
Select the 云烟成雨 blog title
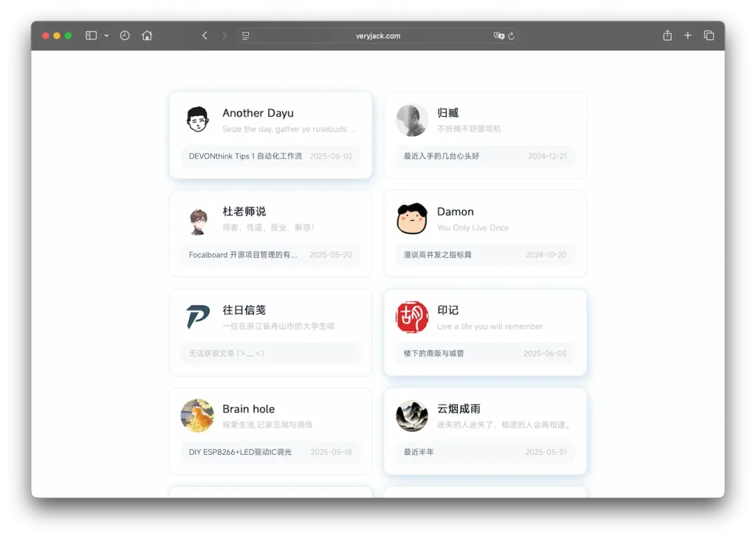point(458,409)
